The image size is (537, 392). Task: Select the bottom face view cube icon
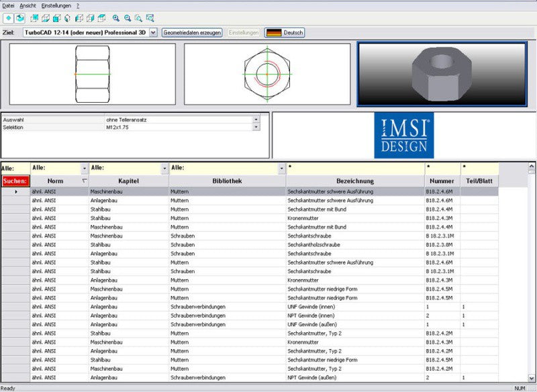pos(46,18)
